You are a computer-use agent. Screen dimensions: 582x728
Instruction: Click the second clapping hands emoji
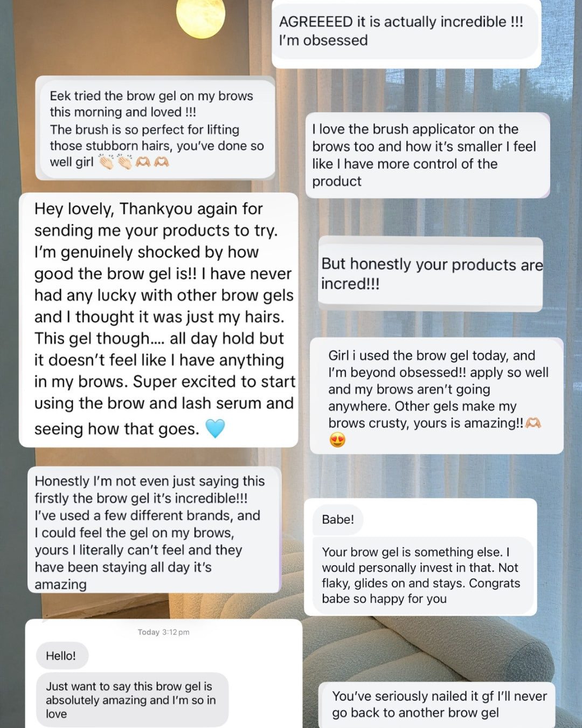pos(125,162)
